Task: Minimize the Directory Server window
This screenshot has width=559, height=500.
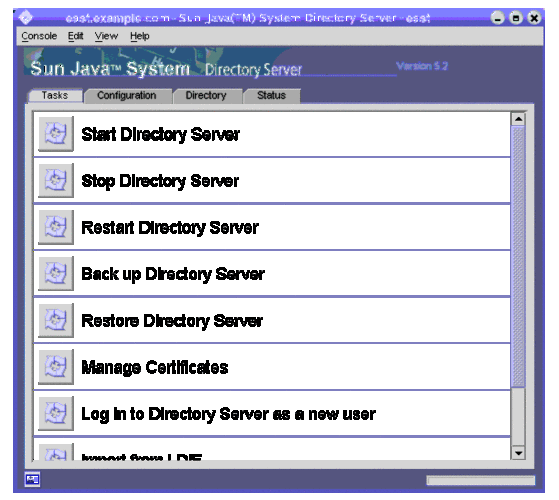Action: pyautogui.click(x=497, y=17)
